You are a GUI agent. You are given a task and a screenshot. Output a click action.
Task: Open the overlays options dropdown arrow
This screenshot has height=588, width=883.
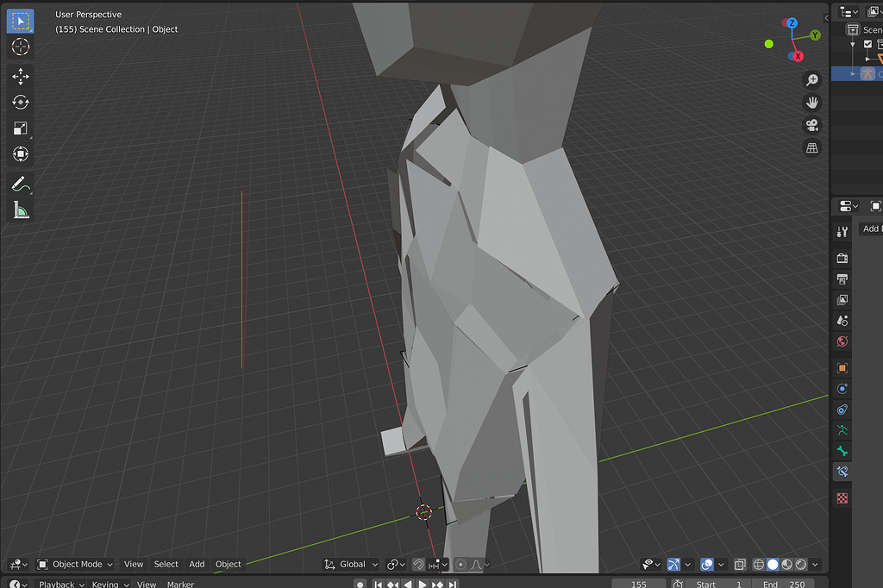coord(721,565)
